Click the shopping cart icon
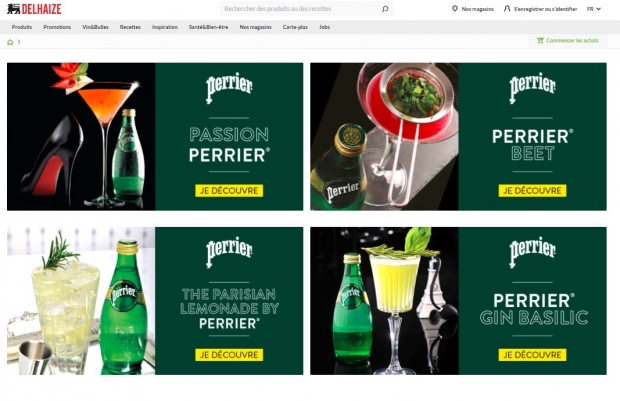 coord(540,40)
